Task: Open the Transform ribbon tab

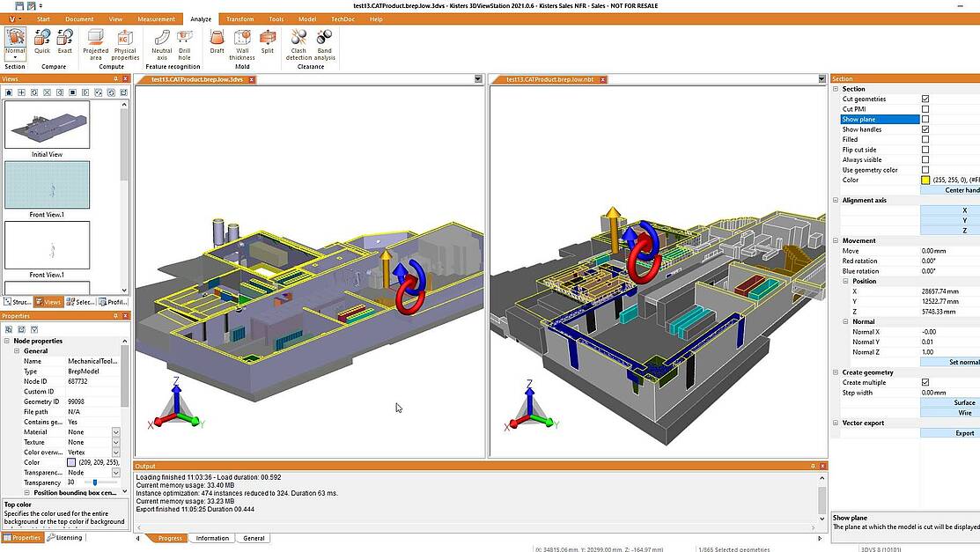Action: click(240, 18)
